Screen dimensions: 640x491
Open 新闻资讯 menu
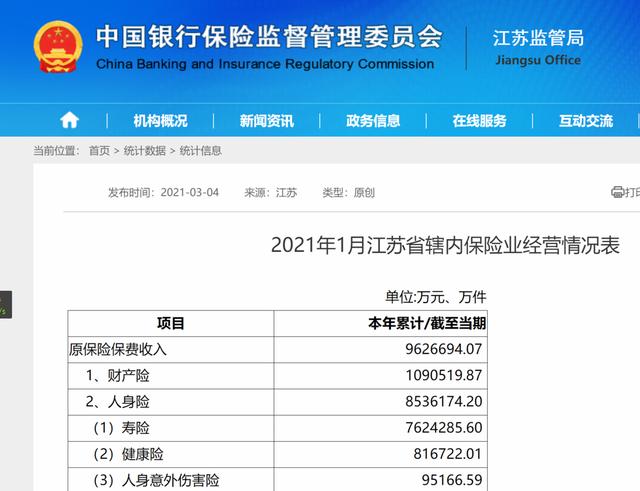[267, 121]
